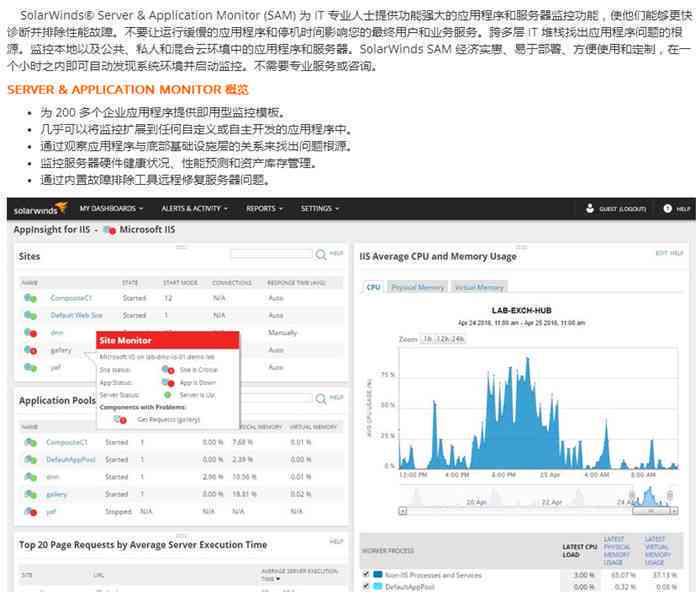Click the navigator right range handle
Image resolution: width=700 pixels, height=600 pixels.
tap(670, 496)
